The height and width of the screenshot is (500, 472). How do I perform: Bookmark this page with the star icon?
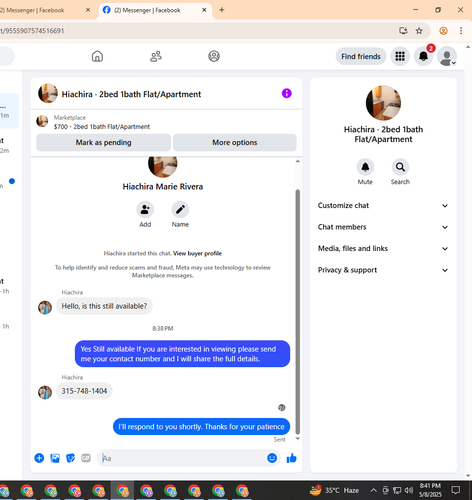419,31
